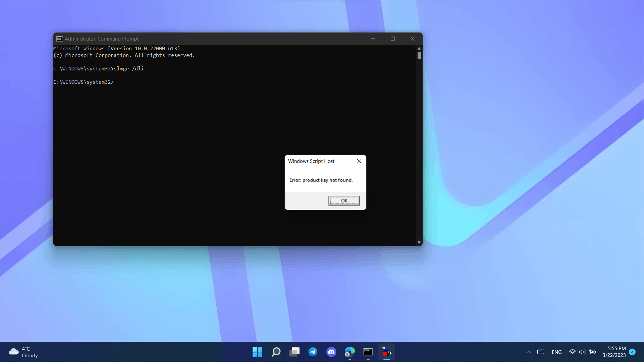The width and height of the screenshot is (644, 362).
Task: Open taskbar Search
Action: click(x=276, y=352)
